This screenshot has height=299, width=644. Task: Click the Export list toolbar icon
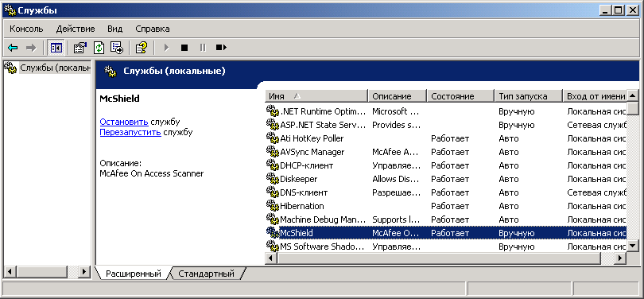coord(117,48)
